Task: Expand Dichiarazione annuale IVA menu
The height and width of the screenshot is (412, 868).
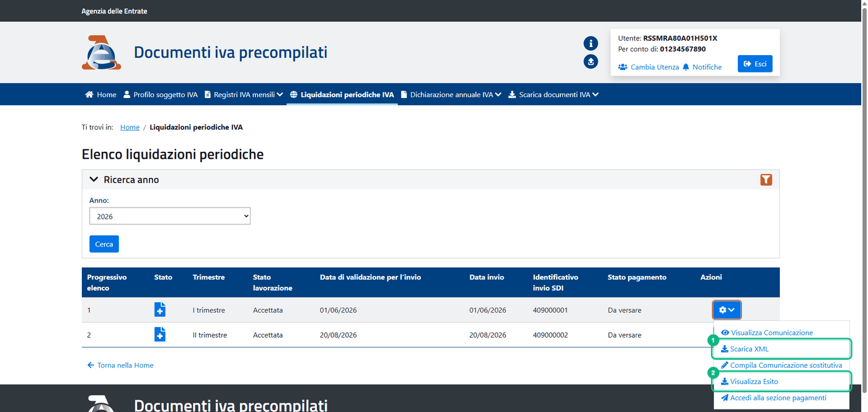Action: click(x=451, y=95)
